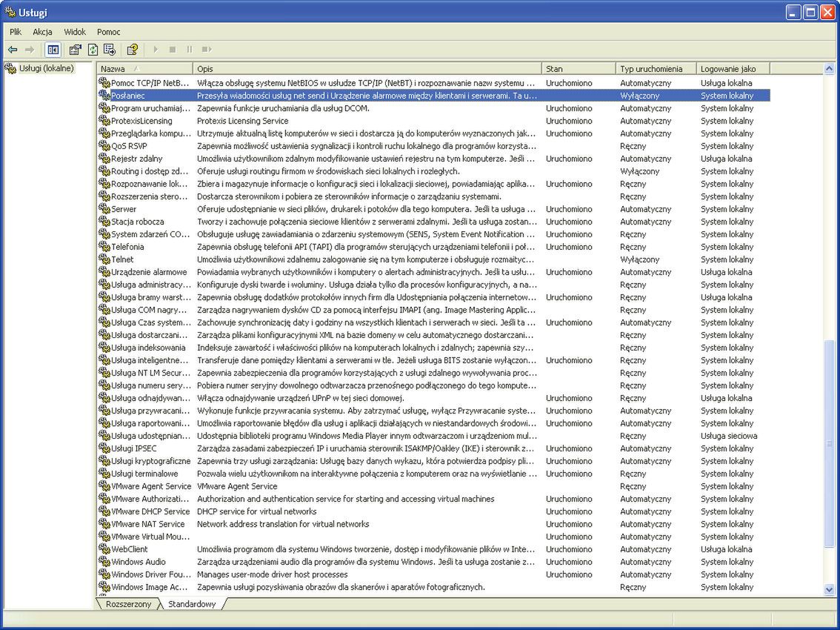This screenshot has width=840, height=630.
Task: Click the gear icon beside Serwer
Action: tap(104, 209)
